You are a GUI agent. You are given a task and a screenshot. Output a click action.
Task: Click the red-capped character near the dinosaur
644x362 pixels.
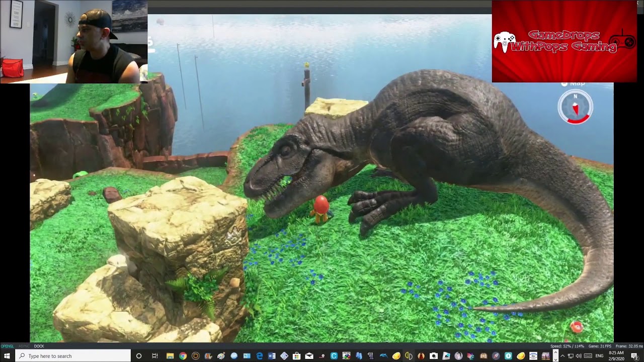[320, 209]
